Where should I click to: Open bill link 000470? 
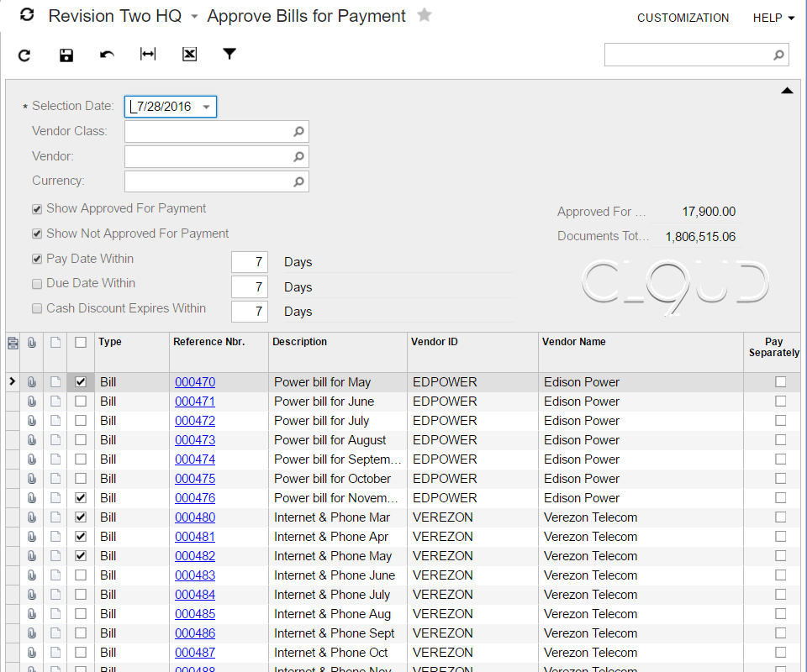coord(195,382)
